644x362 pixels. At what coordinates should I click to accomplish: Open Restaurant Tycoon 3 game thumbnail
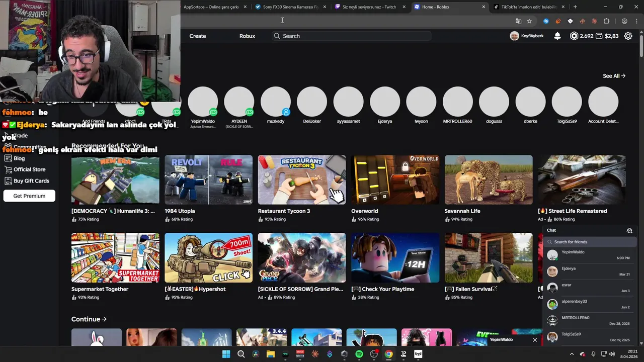[x=302, y=179]
